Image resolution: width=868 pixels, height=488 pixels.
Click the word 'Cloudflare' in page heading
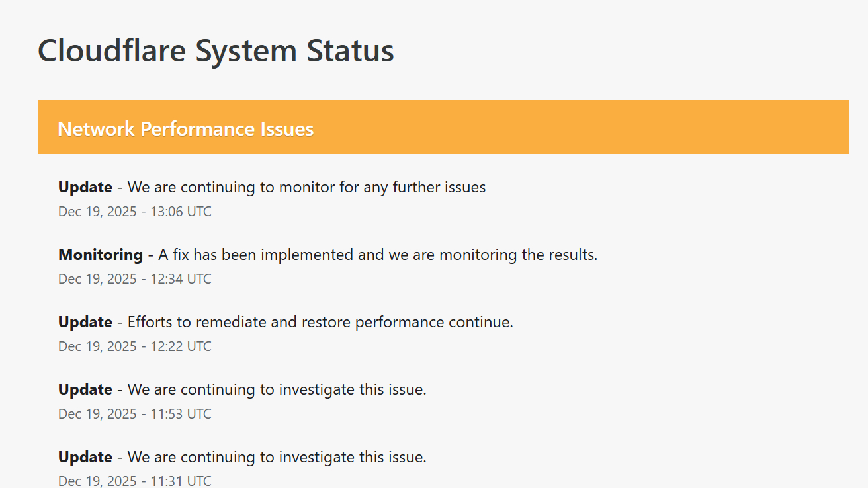pyautogui.click(x=111, y=51)
